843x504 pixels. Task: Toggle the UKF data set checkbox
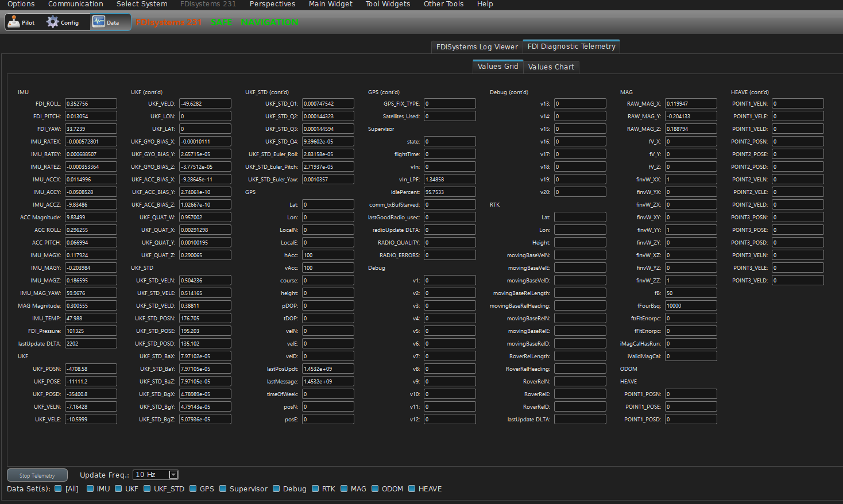(118, 489)
